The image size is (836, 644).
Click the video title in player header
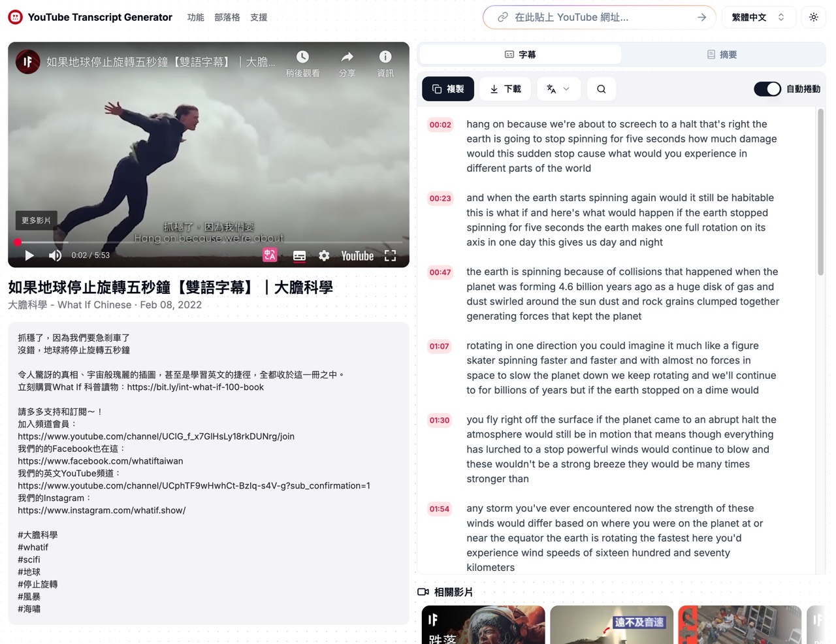(161, 62)
